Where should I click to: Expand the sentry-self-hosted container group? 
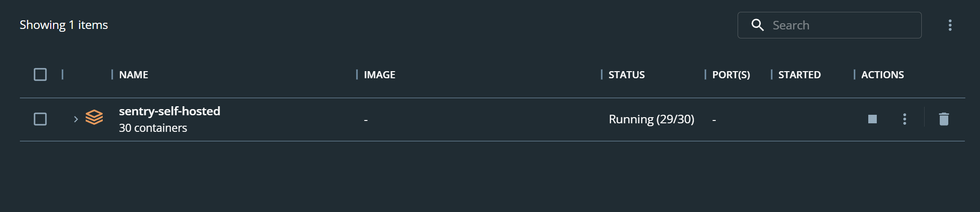tap(76, 119)
